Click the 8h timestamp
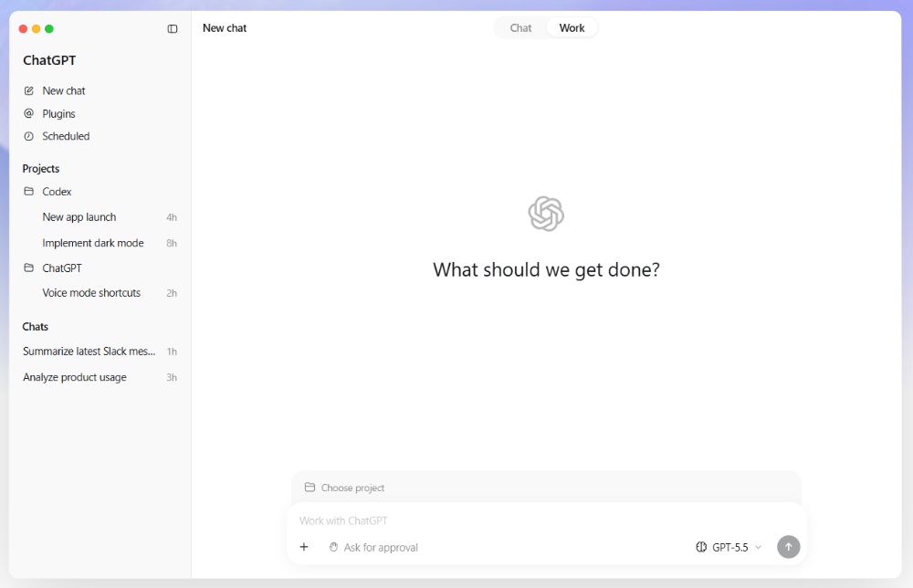This screenshot has height=588, width=913. [172, 243]
